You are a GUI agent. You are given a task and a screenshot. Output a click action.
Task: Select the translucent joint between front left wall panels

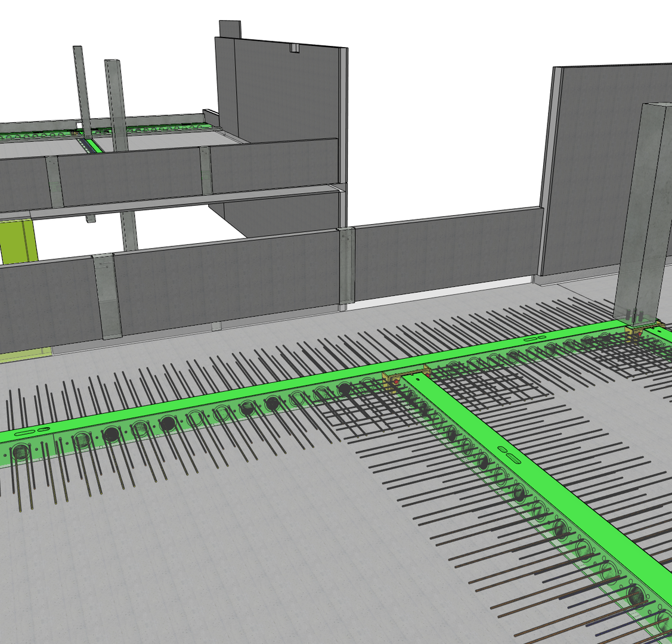pos(107,295)
